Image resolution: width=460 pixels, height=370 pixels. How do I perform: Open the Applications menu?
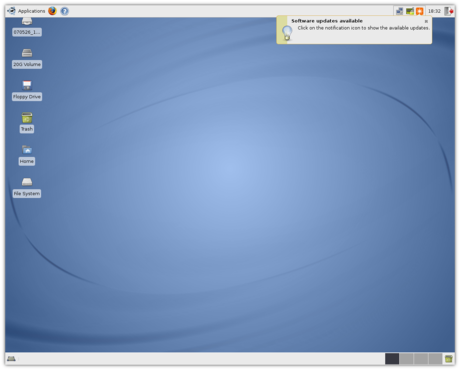[x=26, y=11]
